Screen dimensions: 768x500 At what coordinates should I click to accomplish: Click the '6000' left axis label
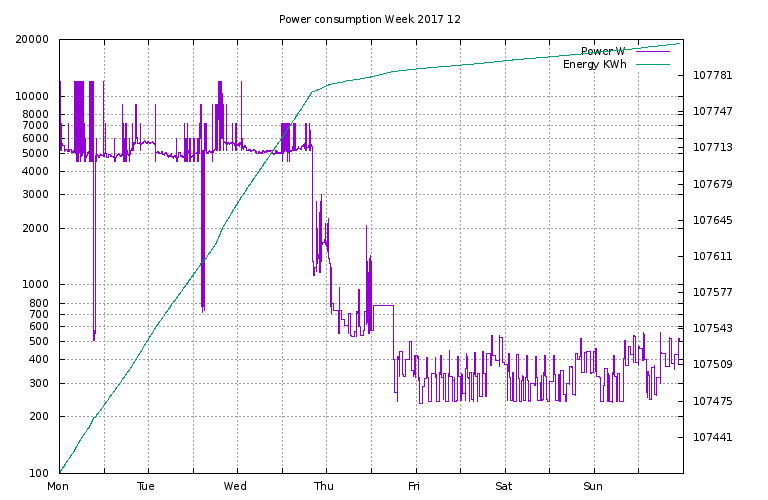click(x=35, y=138)
